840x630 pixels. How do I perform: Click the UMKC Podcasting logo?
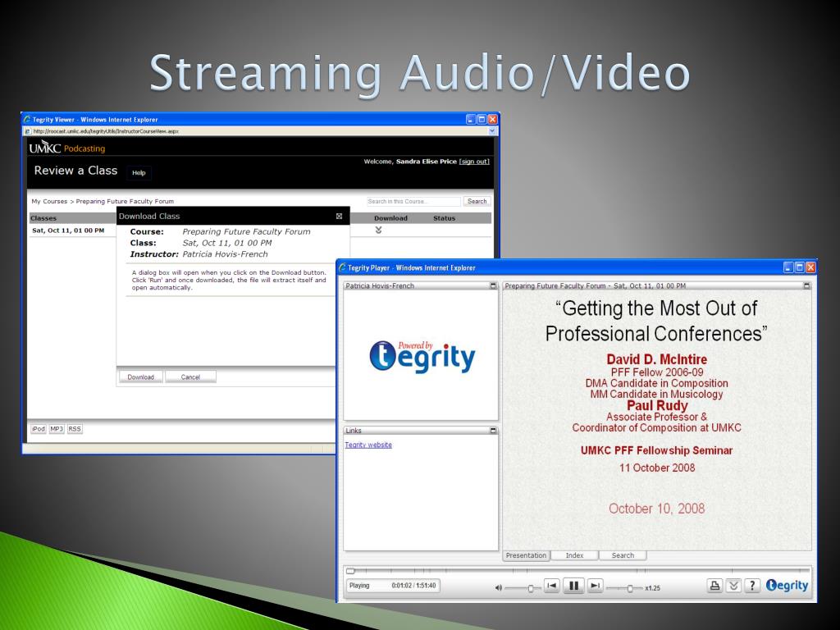(67, 148)
